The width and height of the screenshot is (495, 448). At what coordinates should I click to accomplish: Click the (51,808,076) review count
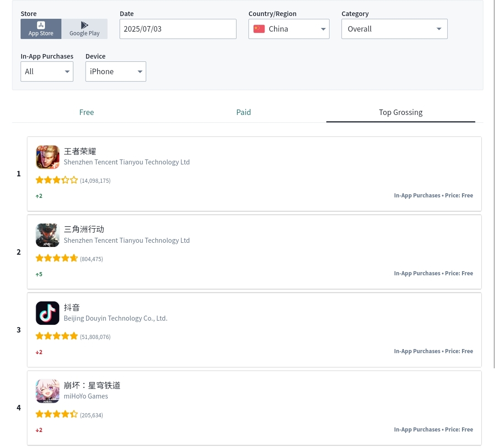coord(95,337)
